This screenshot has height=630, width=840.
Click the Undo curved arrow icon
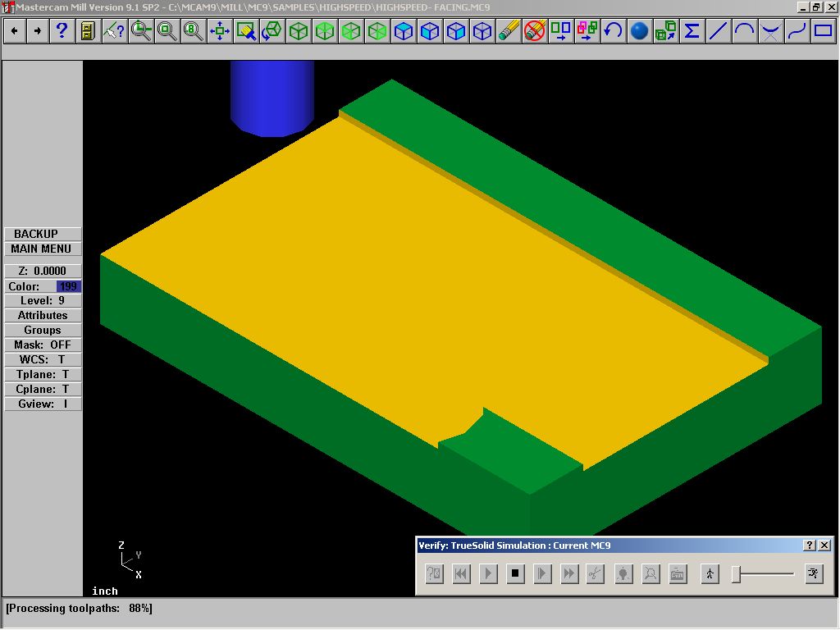click(614, 30)
